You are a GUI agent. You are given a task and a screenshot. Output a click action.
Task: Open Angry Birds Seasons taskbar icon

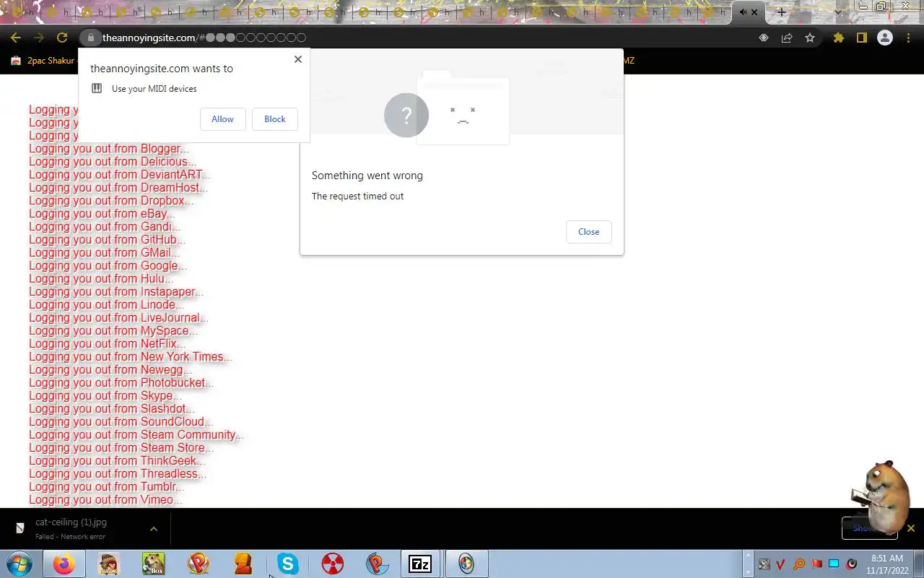click(x=109, y=564)
